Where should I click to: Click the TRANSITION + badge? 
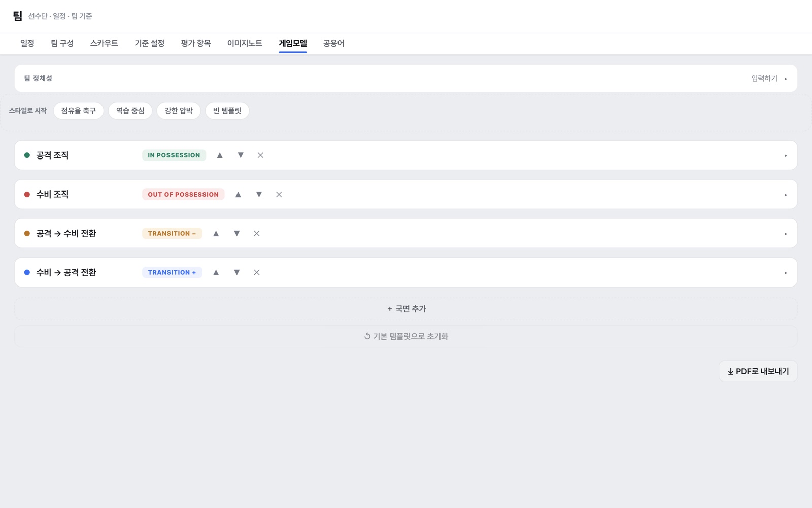[172, 273]
